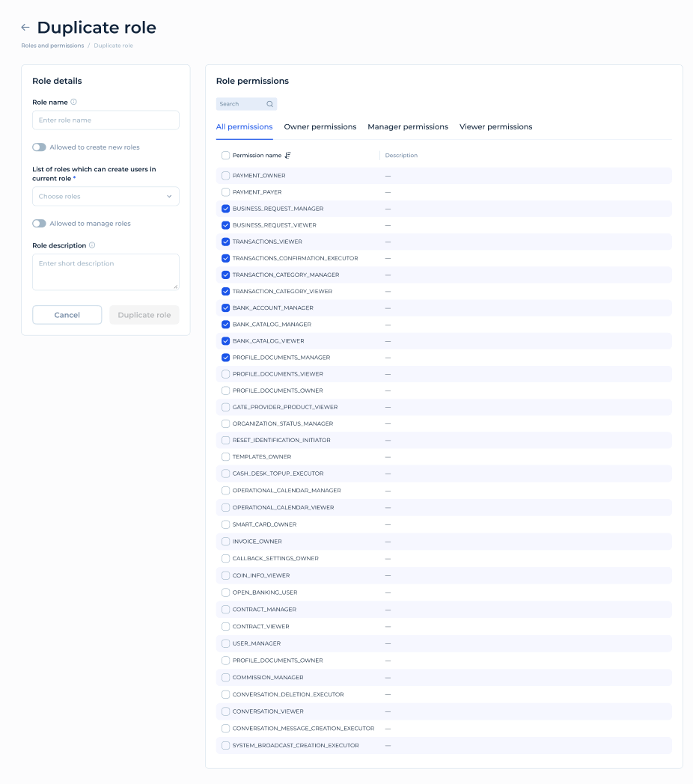
Task: Click the back arrow beside Duplicate role heading
Action: click(x=25, y=27)
